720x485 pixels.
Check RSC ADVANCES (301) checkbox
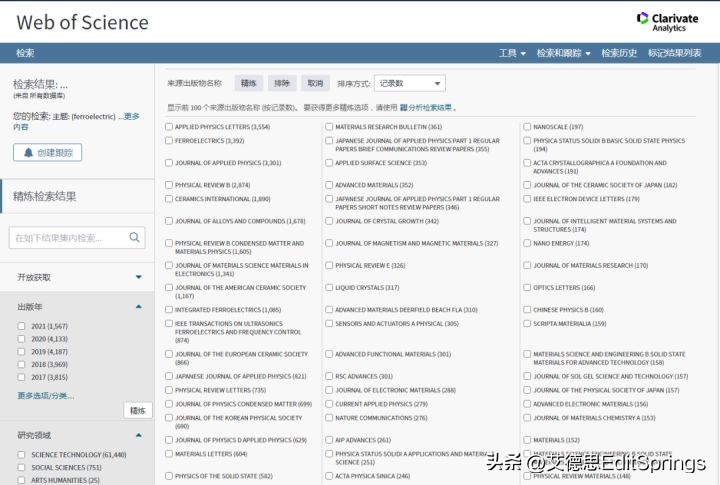click(329, 376)
